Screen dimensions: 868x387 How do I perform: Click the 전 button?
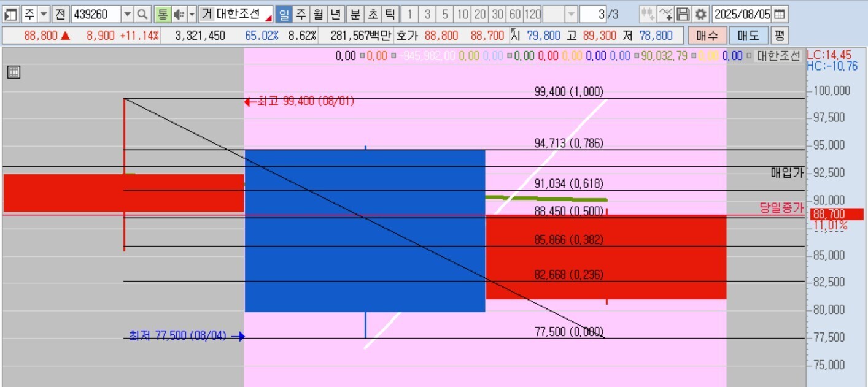click(x=60, y=14)
